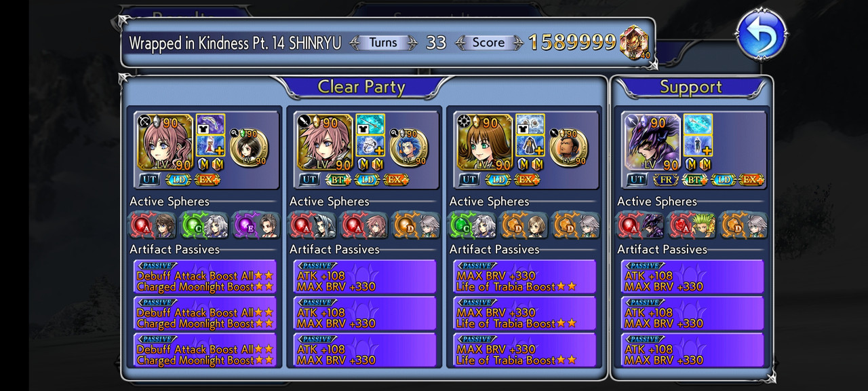Image resolution: width=868 pixels, height=391 pixels.
Task: Tap the blue back arrow button
Action: coord(761,34)
